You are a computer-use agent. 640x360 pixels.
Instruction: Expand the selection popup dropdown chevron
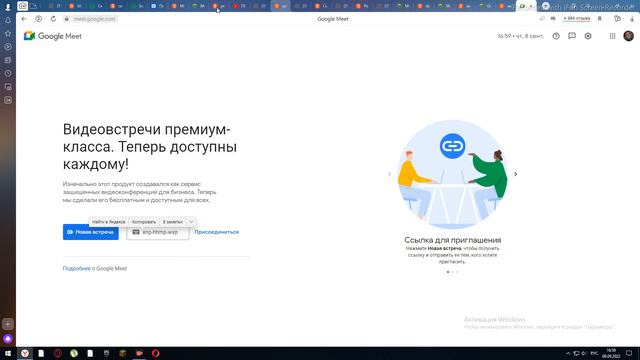click(191, 222)
